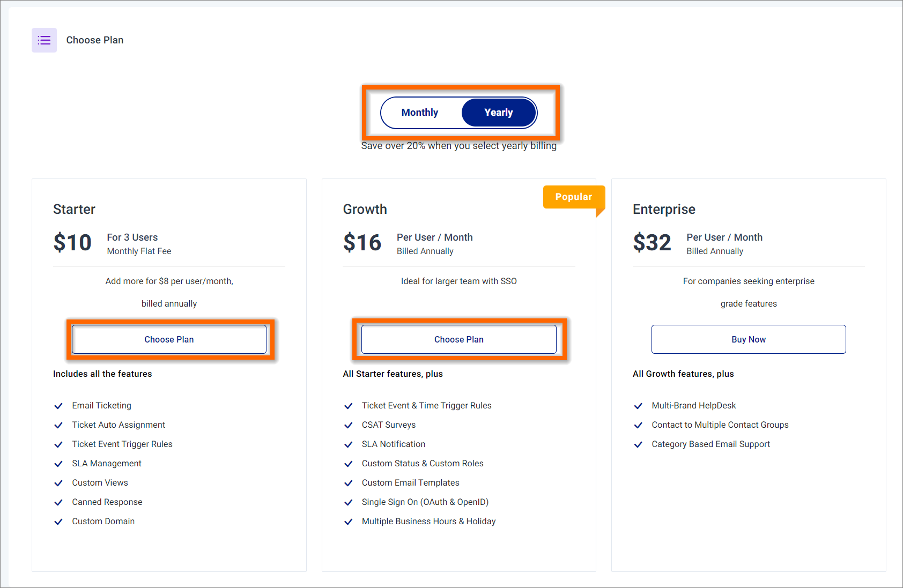Click 'For 3 Users' label

(x=132, y=237)
